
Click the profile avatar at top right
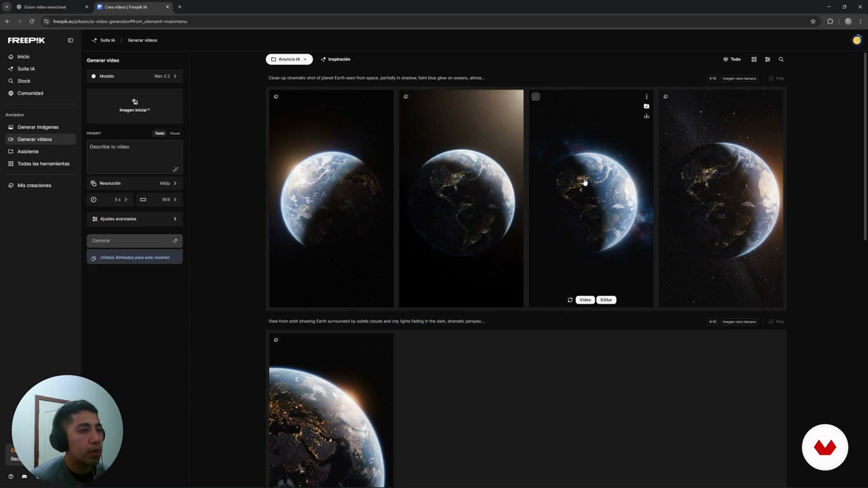856,40
